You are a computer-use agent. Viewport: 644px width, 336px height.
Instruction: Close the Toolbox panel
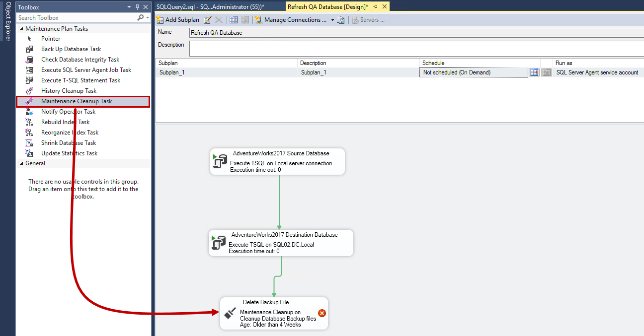point(146,7)
